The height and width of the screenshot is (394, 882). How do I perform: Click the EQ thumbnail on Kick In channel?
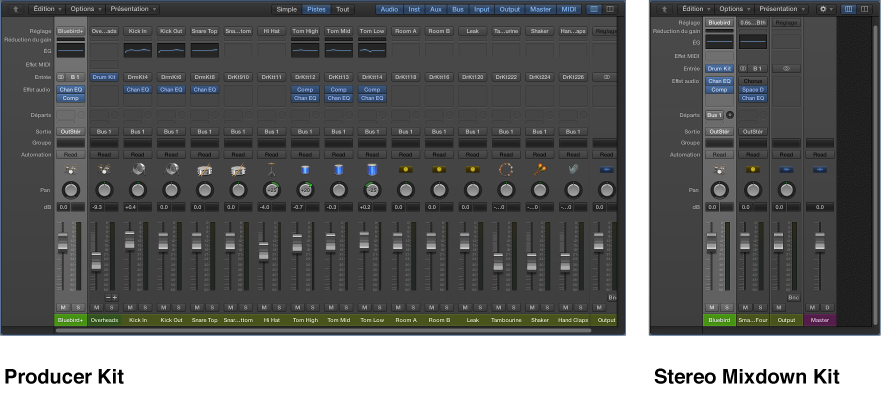click(138, 50)
